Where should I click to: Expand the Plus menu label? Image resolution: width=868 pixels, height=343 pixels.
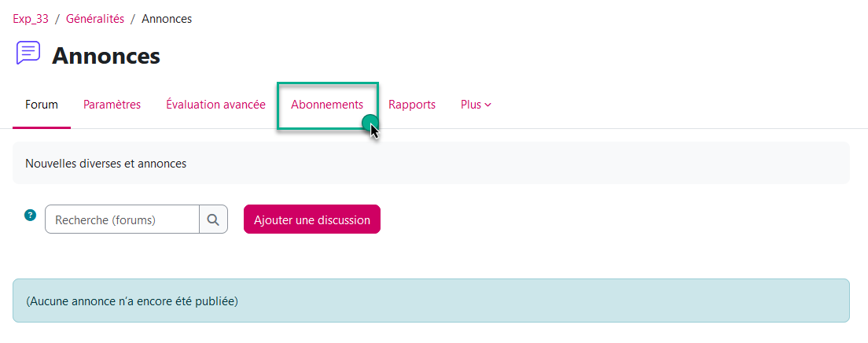click(x=471, y=105)
